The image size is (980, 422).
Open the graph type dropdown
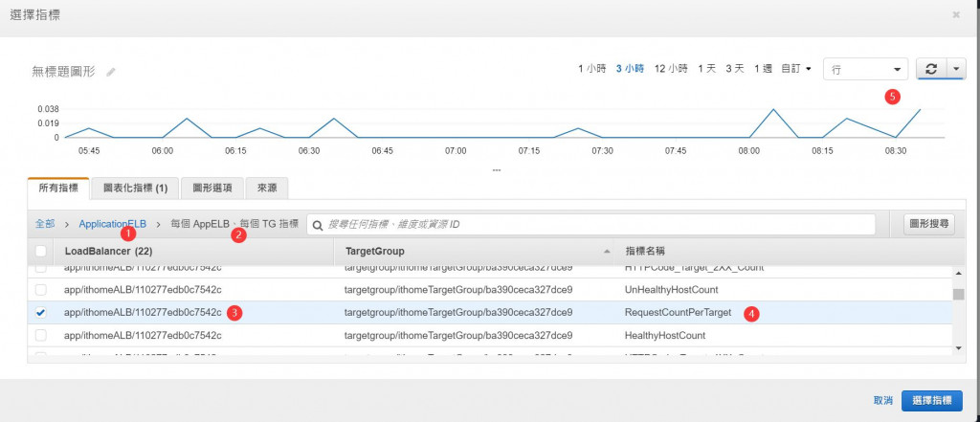(865, 70)
